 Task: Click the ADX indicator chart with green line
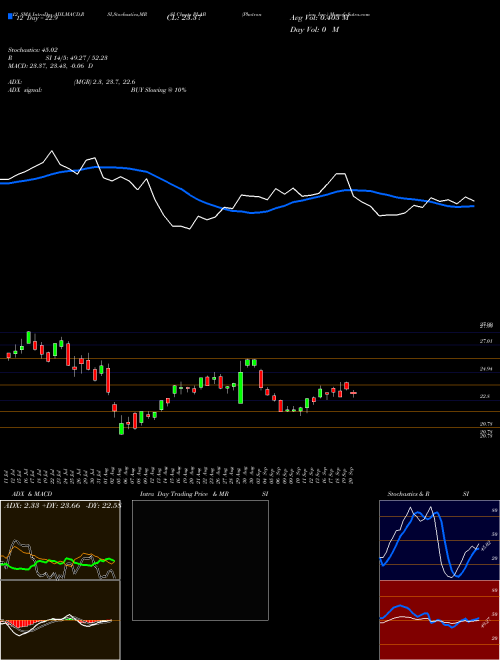coord(60,540)
